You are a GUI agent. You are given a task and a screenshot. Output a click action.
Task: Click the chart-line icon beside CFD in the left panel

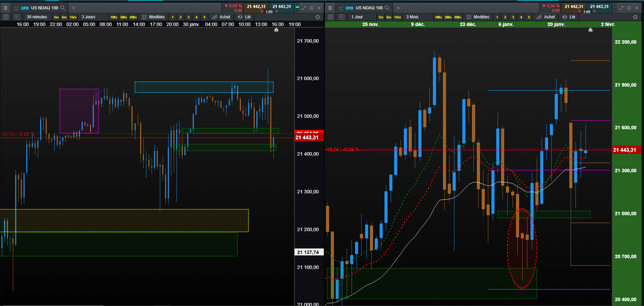16,8
